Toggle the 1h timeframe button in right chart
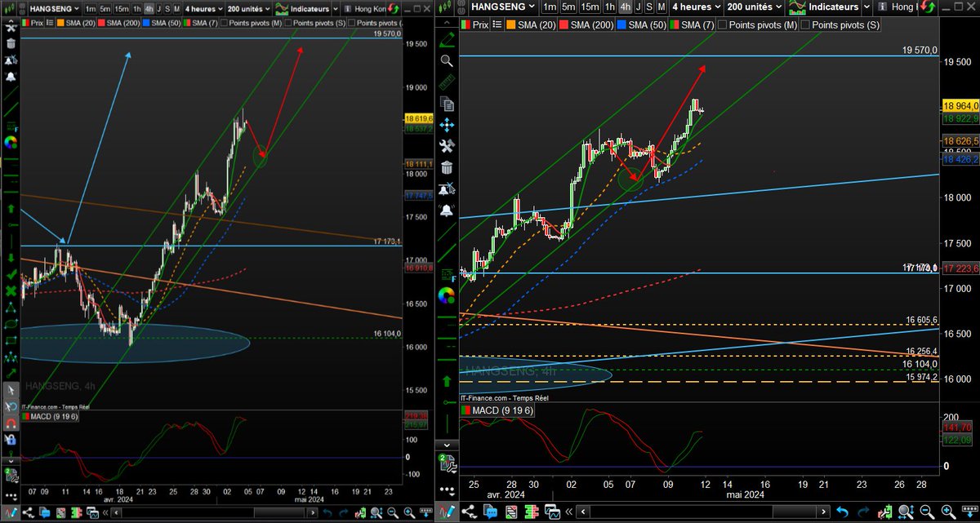Viewport: 980px width, 523px height. pyautogui.click(x=609, y=7)
